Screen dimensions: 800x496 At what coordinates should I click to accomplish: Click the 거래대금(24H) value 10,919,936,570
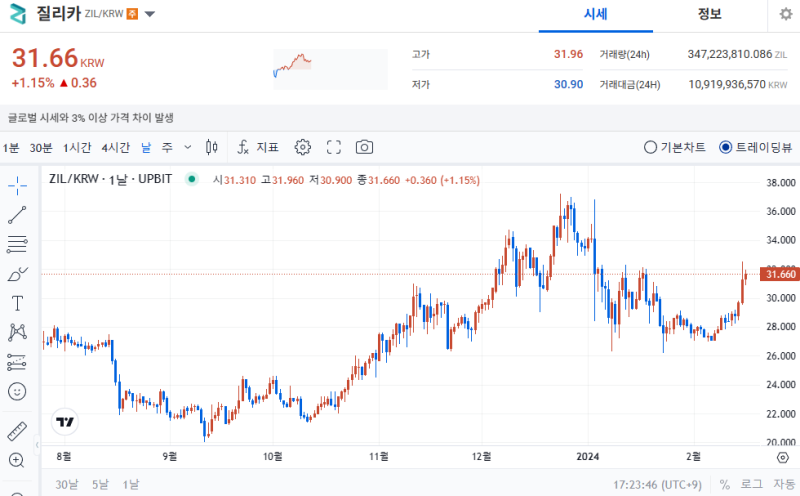coord(727,84)
